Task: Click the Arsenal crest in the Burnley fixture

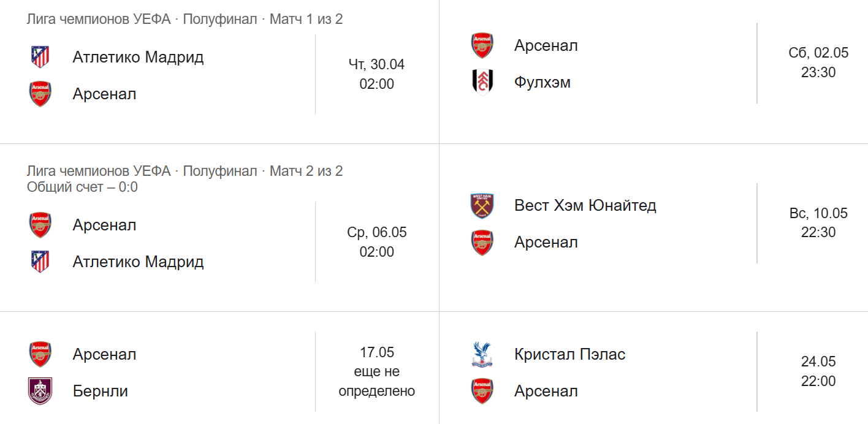Action: pyautogui.click(x=40, y=354)
